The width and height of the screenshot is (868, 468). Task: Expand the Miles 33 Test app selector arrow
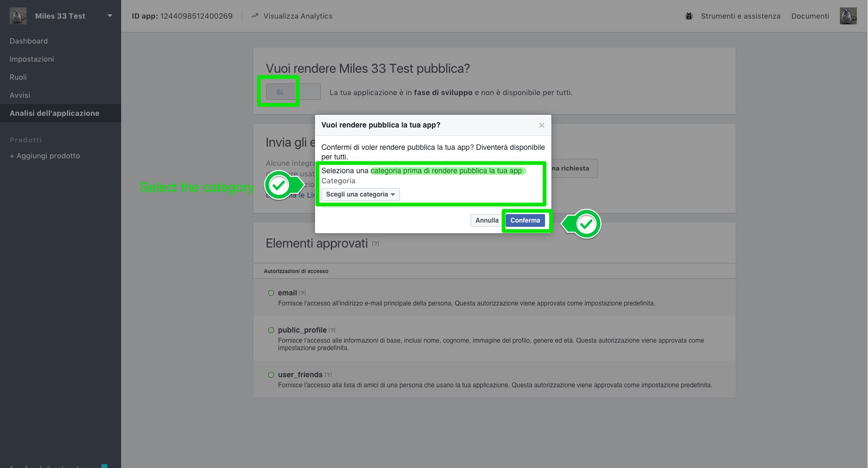tap(110, 16)
